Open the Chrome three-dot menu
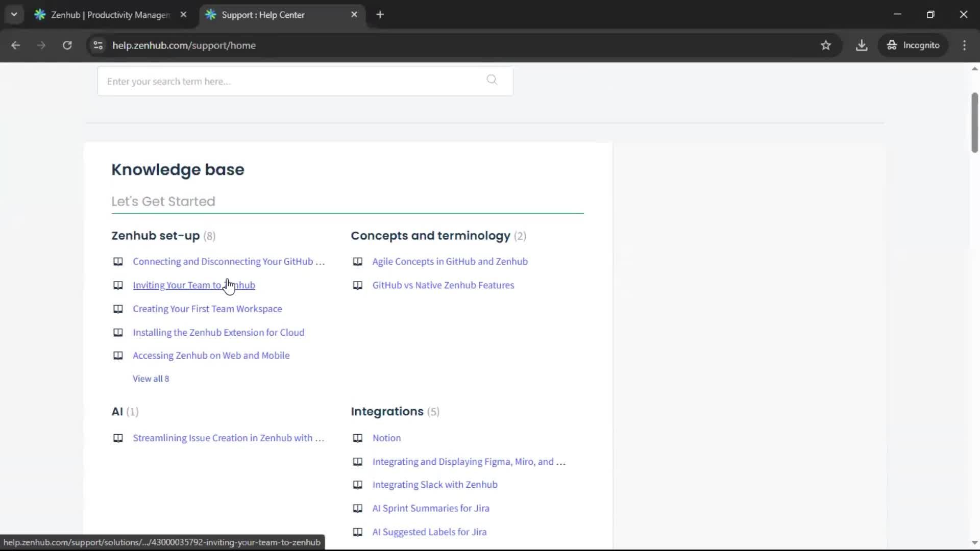Screen dimensions: 980x551 (x=965, y=45)
